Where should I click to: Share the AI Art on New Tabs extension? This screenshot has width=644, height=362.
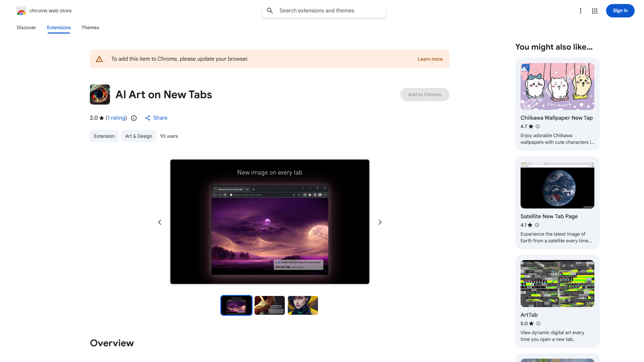[x=156, y=118]
